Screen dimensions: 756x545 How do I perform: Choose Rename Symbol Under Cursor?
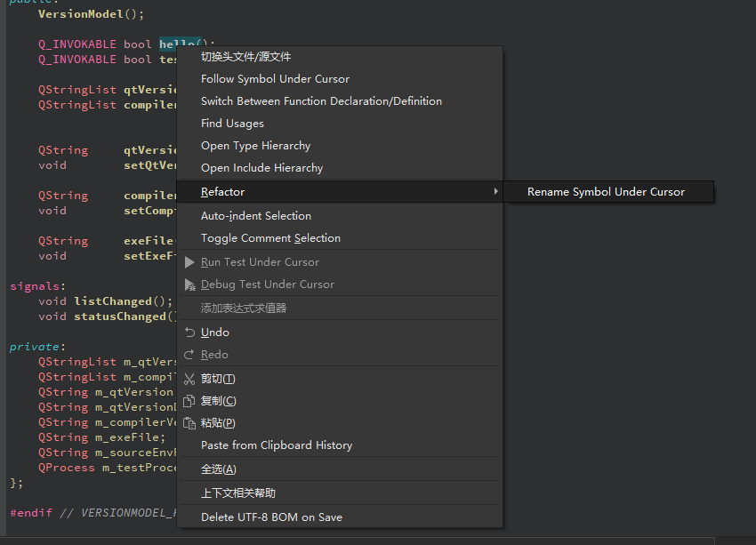608,192
